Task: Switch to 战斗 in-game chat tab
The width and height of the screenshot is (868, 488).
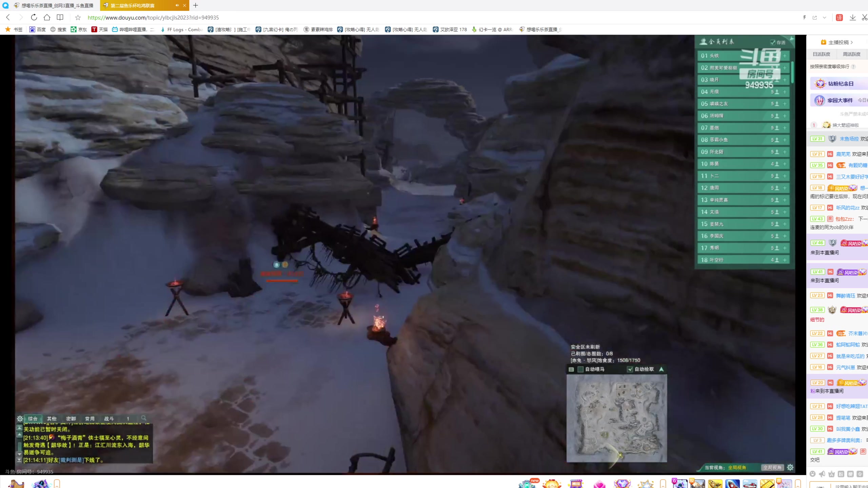Action: pos(109,419)
